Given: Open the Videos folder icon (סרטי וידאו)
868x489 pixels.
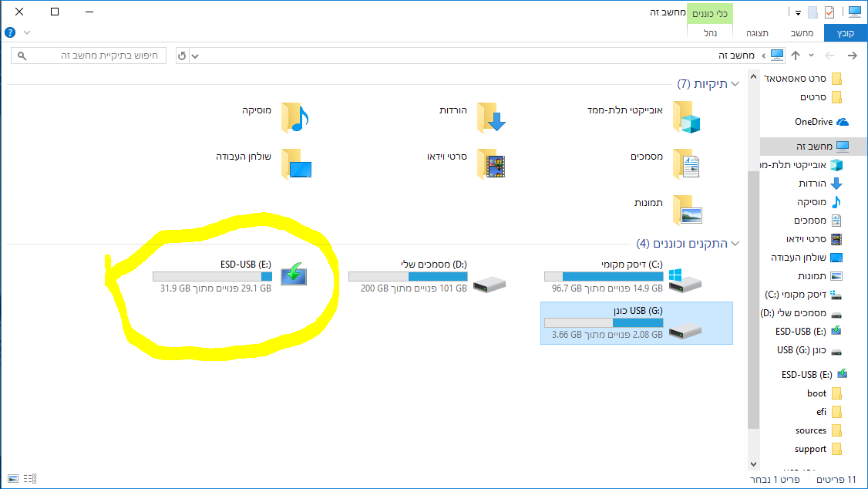Looking at the screenshot, I should [491, 164].
